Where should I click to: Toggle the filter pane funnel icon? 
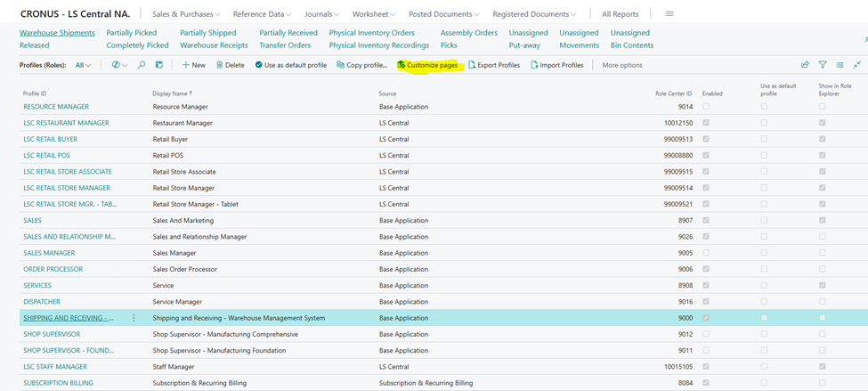[823, 65]
